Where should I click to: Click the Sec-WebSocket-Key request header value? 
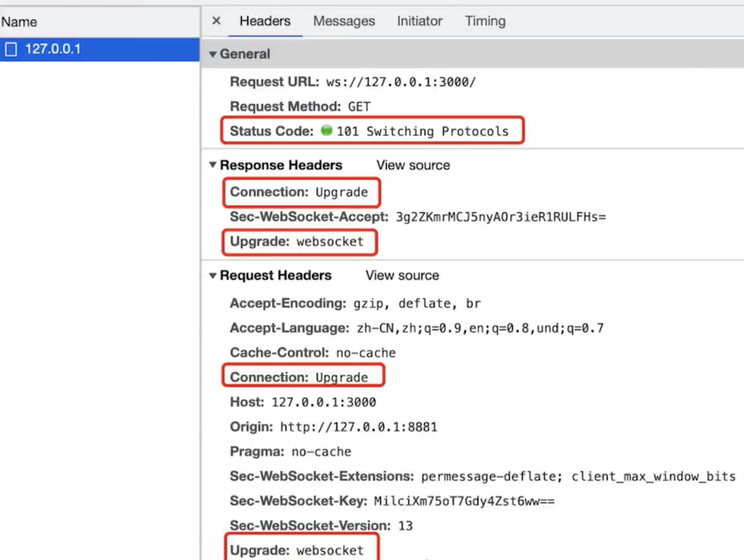coord(464,501)
